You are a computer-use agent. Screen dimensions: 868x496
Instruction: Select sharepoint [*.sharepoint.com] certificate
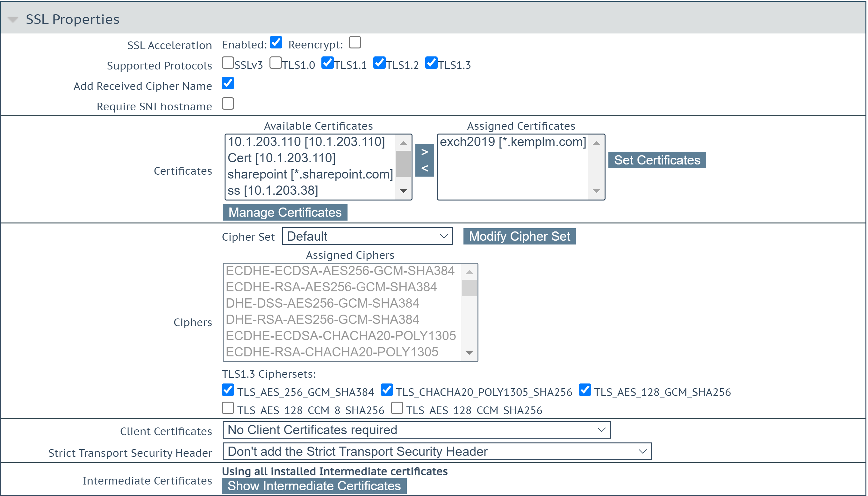coord(310,174)
